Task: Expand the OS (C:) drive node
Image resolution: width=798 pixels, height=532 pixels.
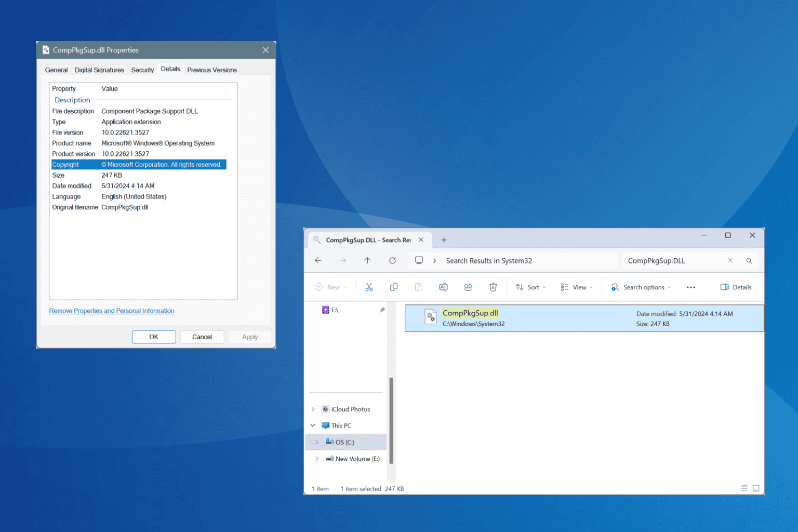Action: [317, 442]
